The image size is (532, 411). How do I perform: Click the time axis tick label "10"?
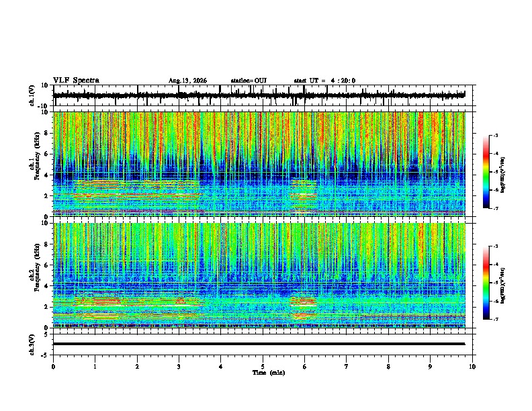(472, 367)
